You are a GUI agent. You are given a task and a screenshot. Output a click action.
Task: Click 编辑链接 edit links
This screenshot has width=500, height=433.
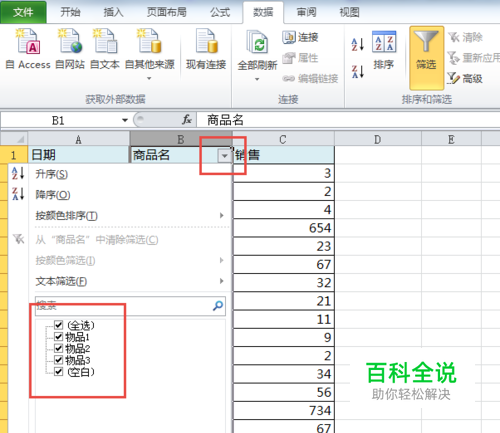[x=310, y=79]
